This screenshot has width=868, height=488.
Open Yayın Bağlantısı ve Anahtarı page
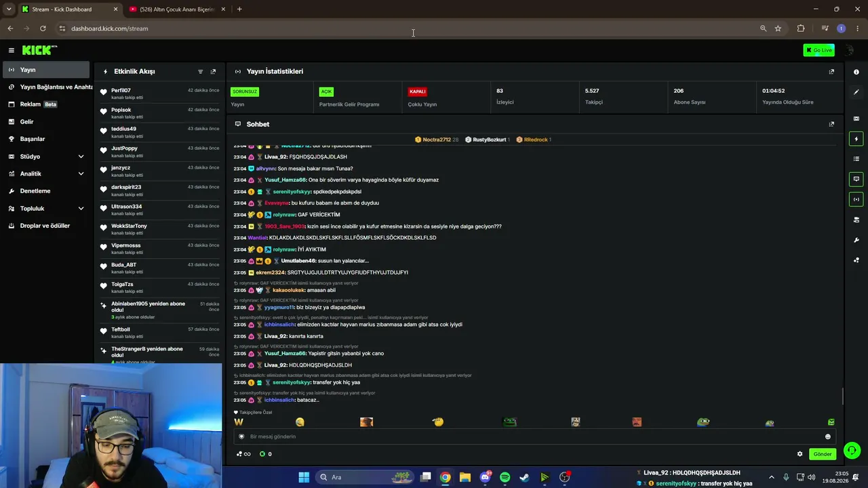47,87
